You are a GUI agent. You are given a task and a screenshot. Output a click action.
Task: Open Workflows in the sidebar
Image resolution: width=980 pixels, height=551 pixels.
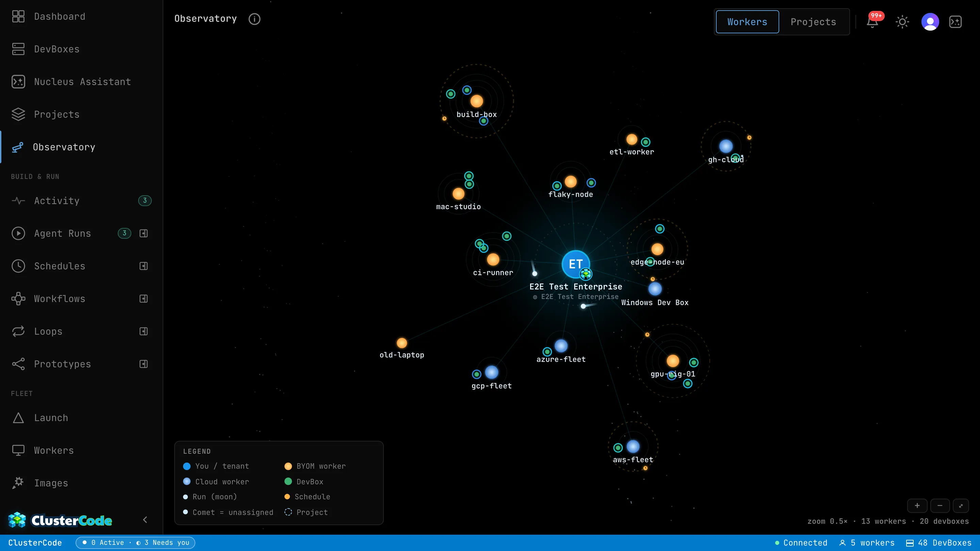click(x=59, y=299)
